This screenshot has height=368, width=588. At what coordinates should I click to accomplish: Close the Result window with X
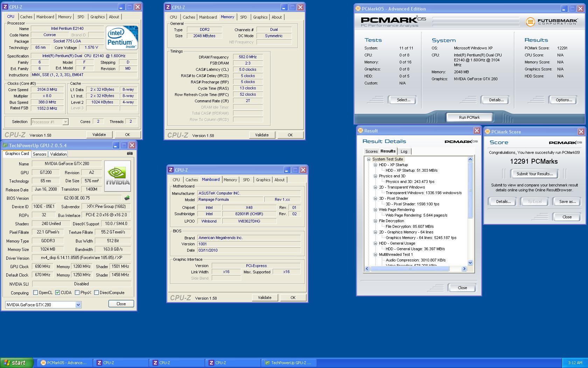coord(477,131)
